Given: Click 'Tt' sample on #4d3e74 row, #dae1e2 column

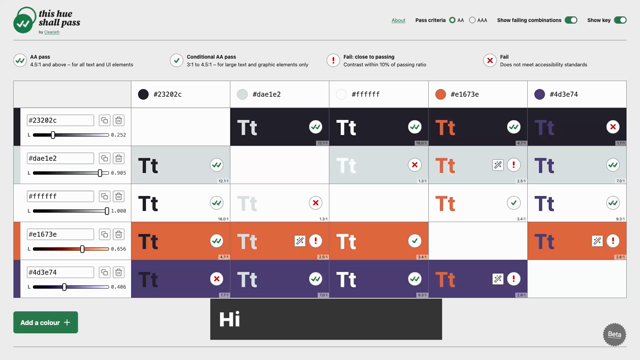Looking at the screenshot, I should click(247, 280).
